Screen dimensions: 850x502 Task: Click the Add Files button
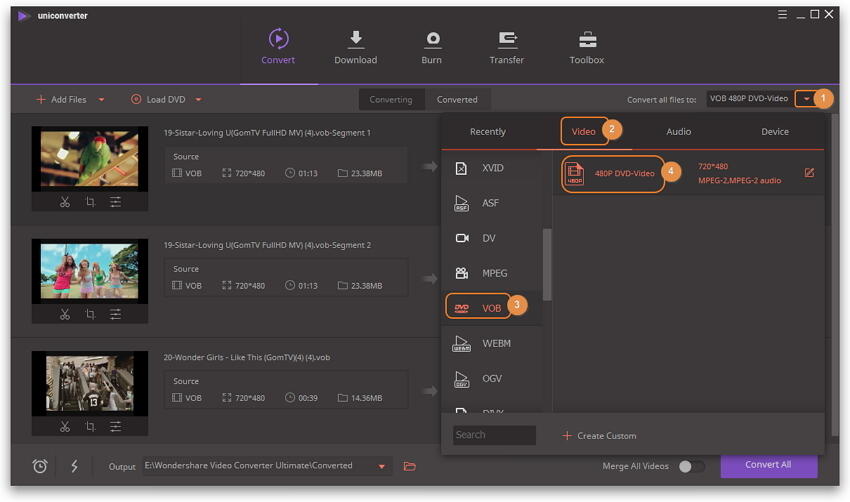click(x=61, y=100)
